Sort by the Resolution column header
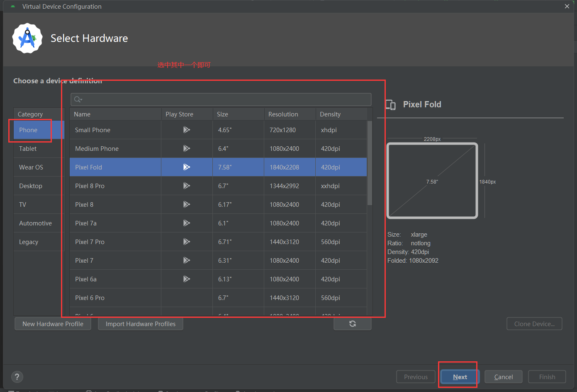577x392 pixels. coord(290,114)
